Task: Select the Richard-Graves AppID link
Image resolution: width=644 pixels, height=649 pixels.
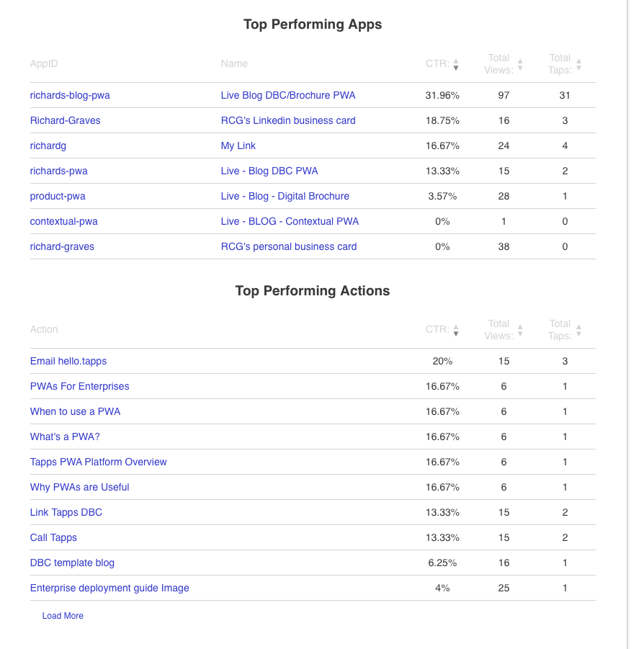Action: [66, 120]
